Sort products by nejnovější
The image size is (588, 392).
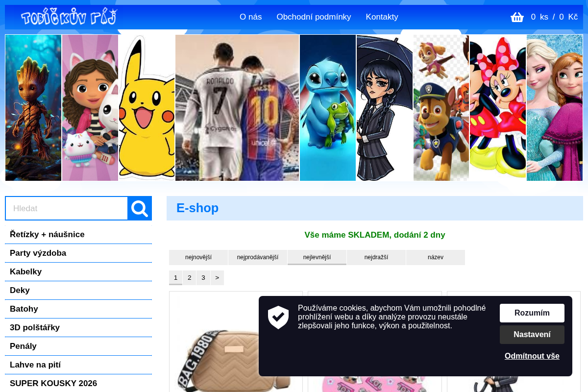coord(198,257)
